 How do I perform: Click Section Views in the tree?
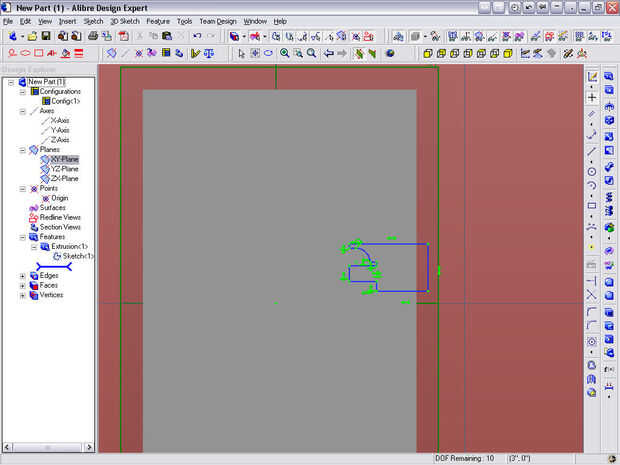(60, 227)
